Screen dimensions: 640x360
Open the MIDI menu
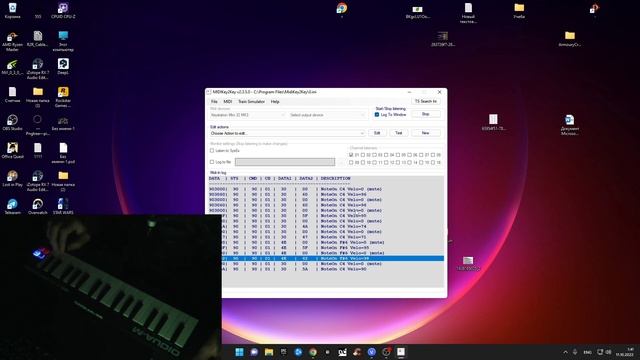(228, 101)
